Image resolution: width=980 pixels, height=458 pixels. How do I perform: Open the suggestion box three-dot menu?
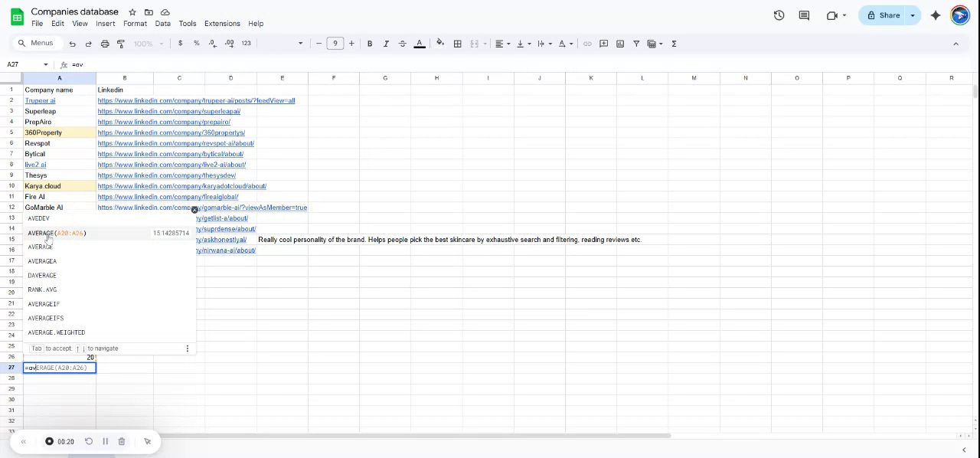point(188,348)
